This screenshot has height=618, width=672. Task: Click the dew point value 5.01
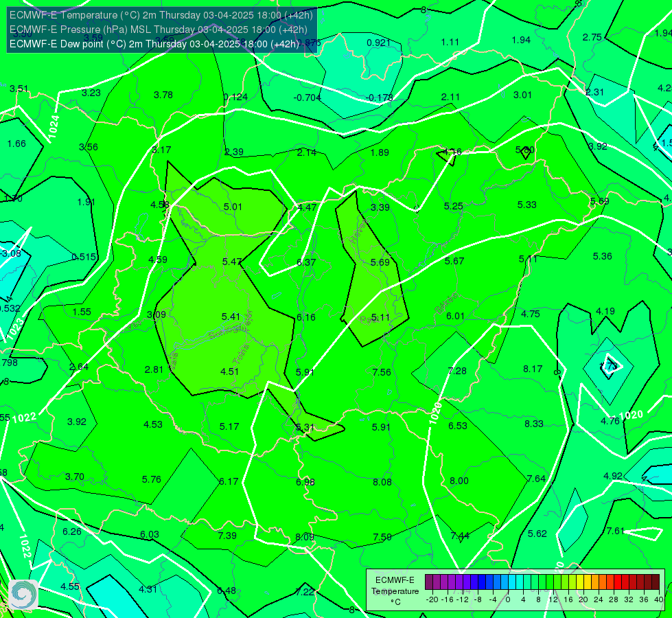[x=233, y=207]
